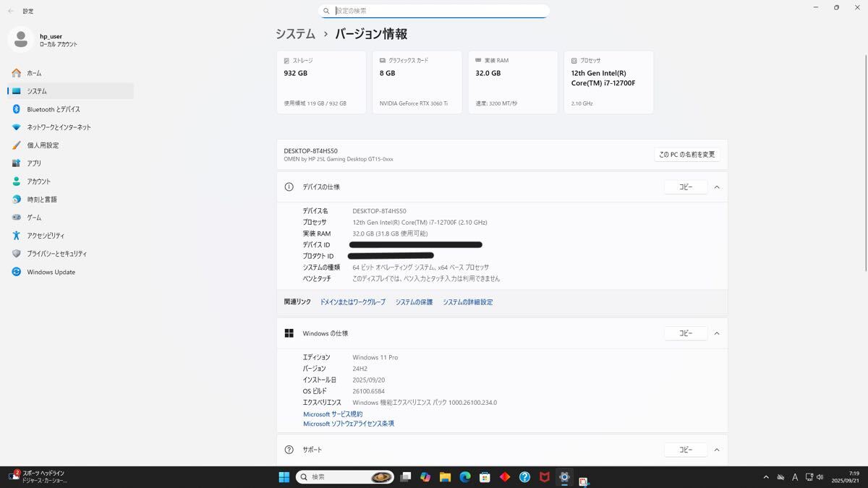Open Bluetooth とデバイス settings
Image resolution: width=868 pixels, height=488 pixels.
(x=70, y=109)
